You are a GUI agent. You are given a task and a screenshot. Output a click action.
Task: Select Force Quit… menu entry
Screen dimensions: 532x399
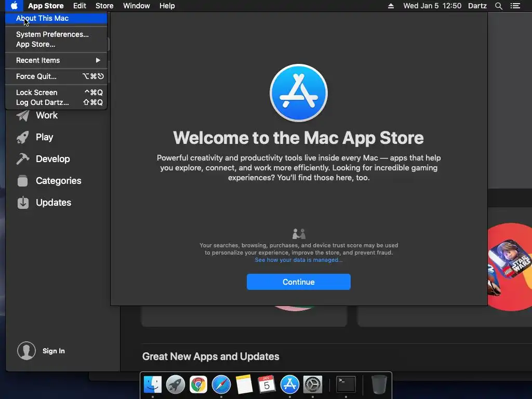pyautogui.click(x=56, y=76)
